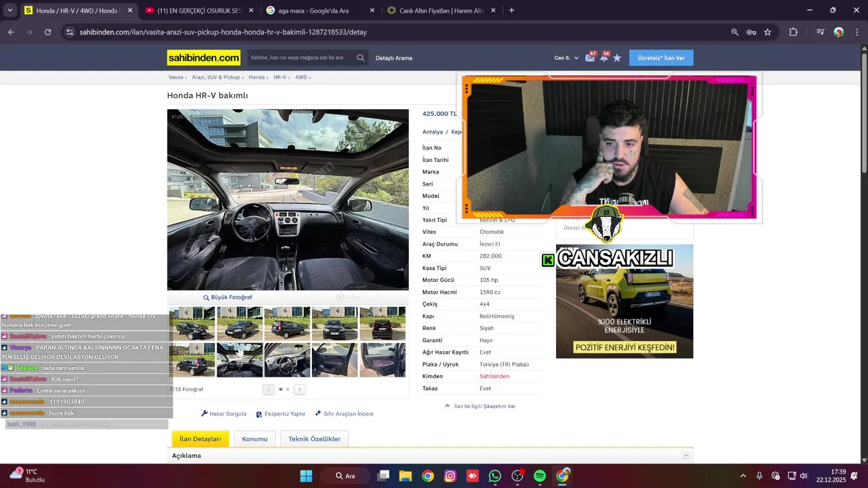Viewport: 868px width, 488px height.
Task: Open Chrome three-dot menu
Action: pos(856,32)
